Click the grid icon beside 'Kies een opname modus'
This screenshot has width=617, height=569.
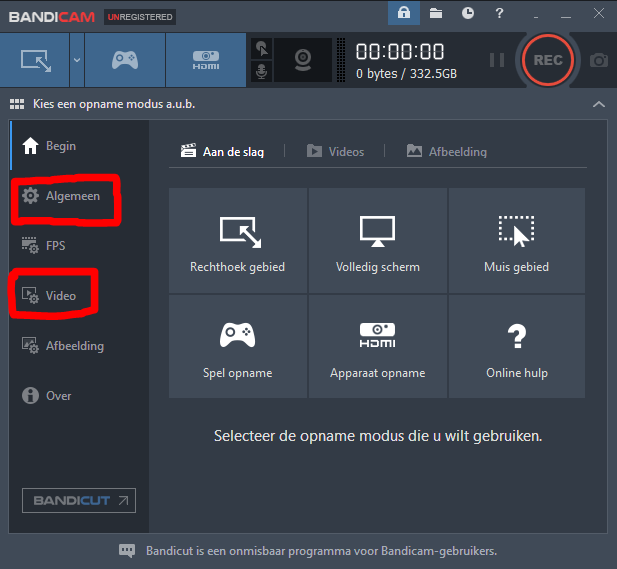[17, 104]
